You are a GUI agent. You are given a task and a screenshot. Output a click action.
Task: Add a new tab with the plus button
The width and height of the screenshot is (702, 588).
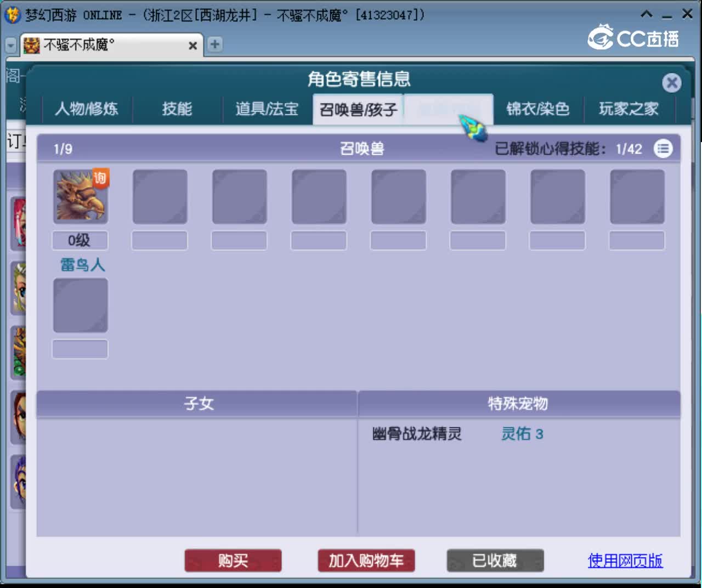point(215,44)
